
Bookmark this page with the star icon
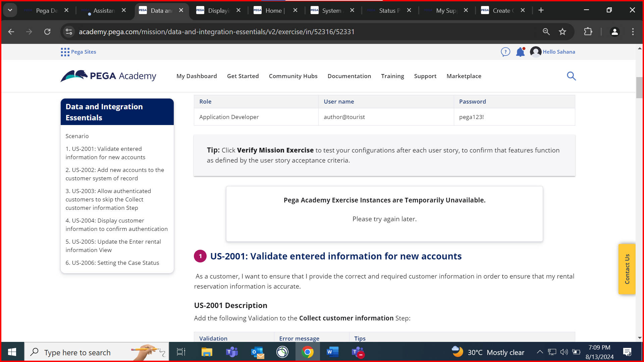click(x=562, y=32)
